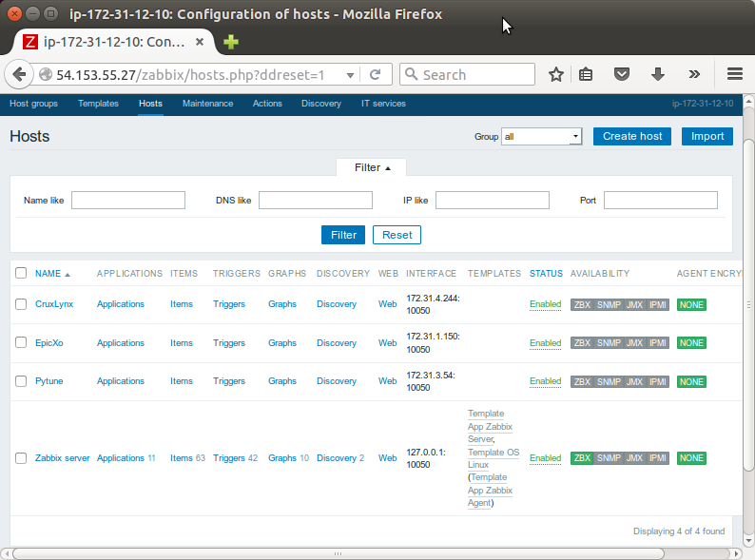The width and height of the screenshot is (755, 560).
Task: Click the Pocket save icon
Action: coord(622,74)
